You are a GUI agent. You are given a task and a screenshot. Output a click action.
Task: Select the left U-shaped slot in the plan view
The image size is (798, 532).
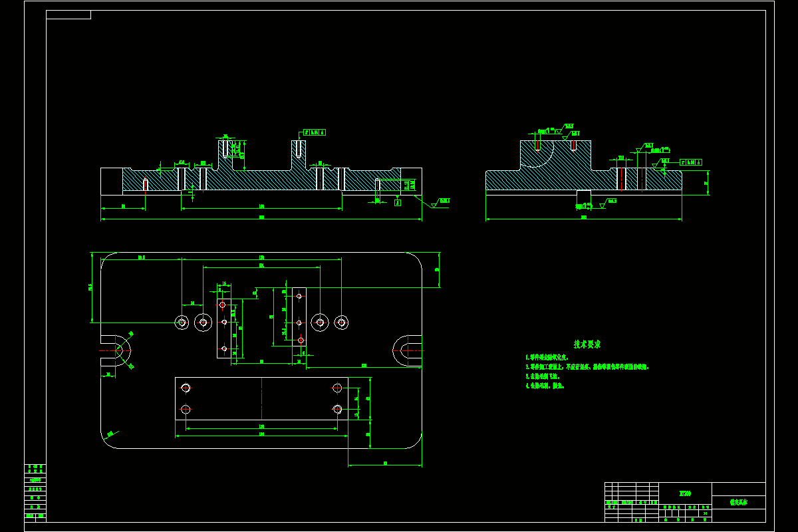[x=116, y=350]
